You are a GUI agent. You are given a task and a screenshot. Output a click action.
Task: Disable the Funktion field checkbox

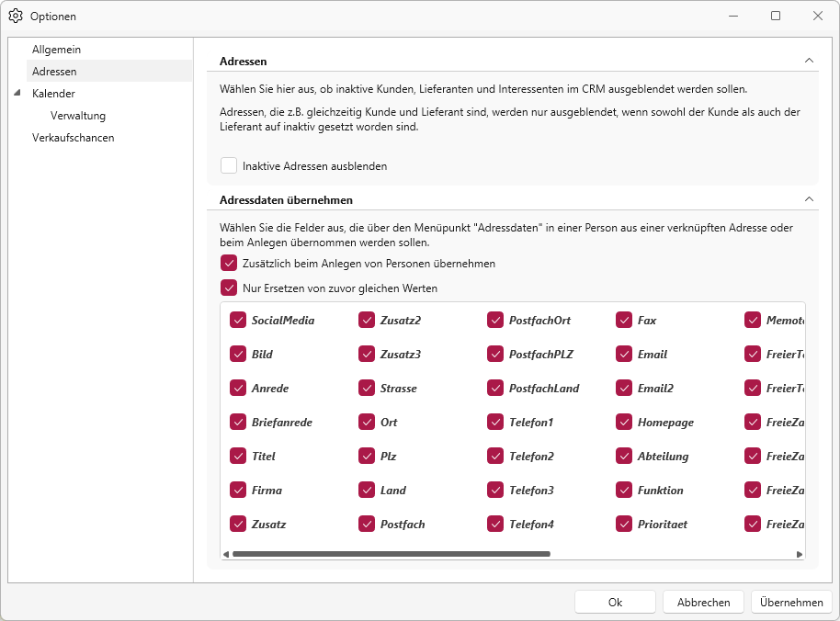[x=624, y=490]
